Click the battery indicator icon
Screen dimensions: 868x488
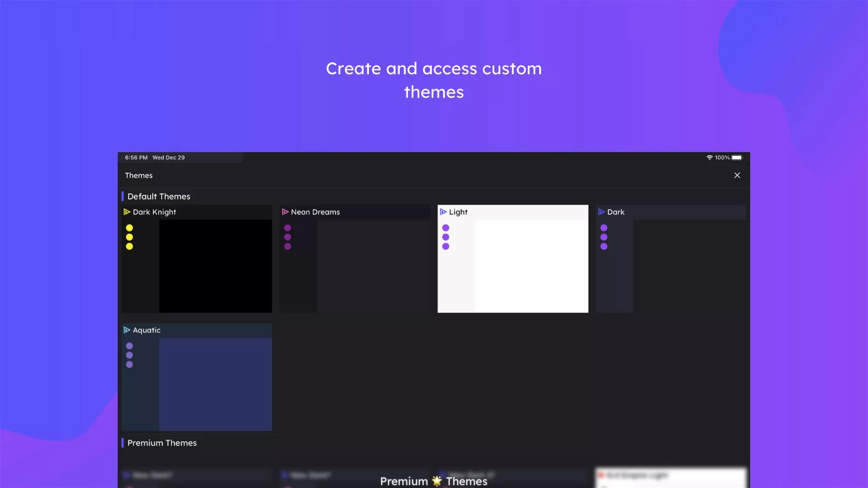(737, 157)
